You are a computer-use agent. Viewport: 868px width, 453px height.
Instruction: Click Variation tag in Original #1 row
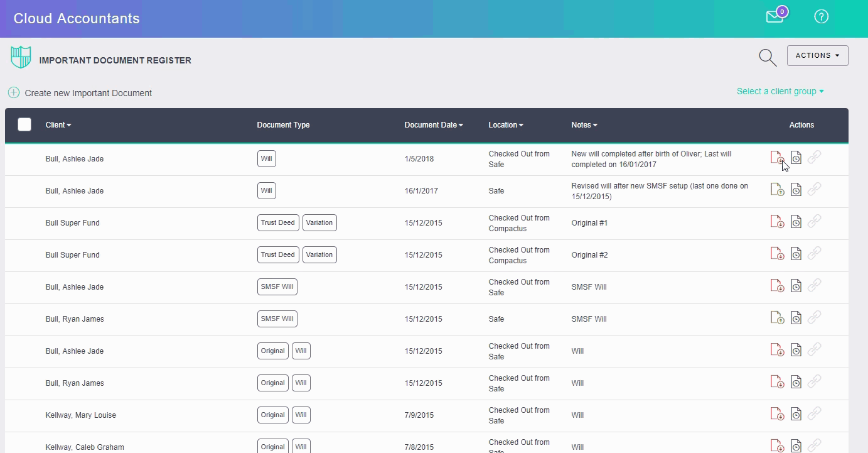319,223
